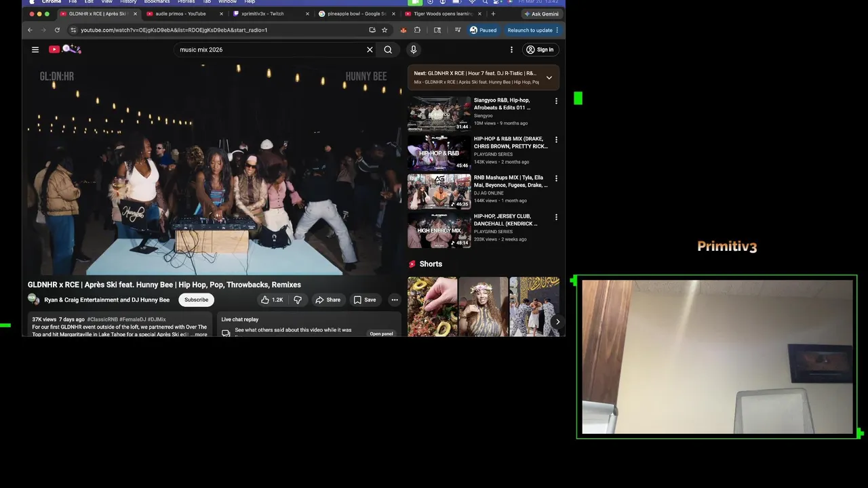Click the Paused profile chip

[x=483, y=30]
